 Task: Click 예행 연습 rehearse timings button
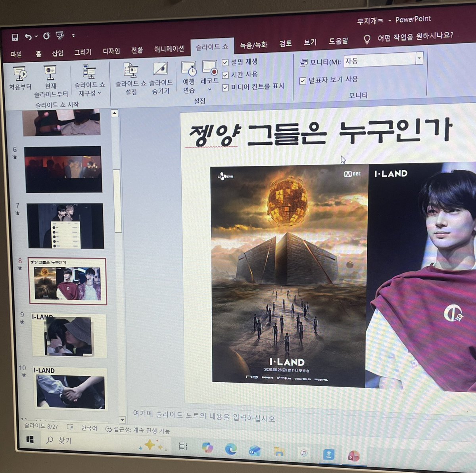tap(189, 77)
